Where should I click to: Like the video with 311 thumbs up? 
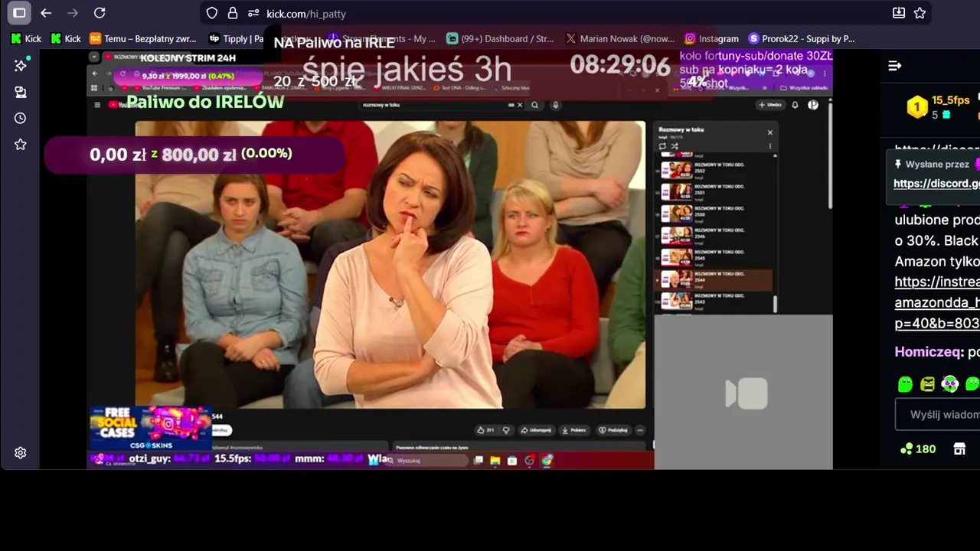485,430
